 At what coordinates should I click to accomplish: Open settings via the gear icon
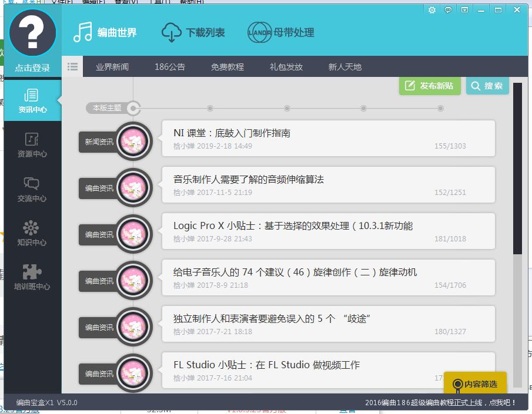(432, 10)
